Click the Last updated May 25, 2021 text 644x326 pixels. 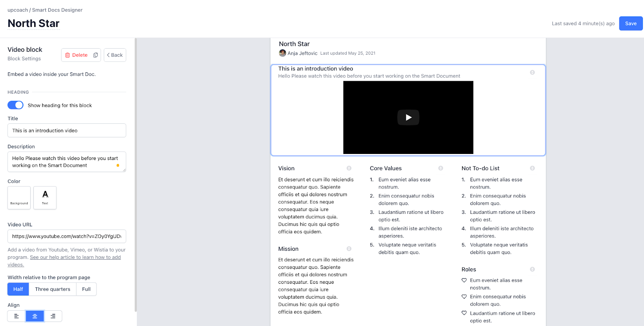point(348,53)
